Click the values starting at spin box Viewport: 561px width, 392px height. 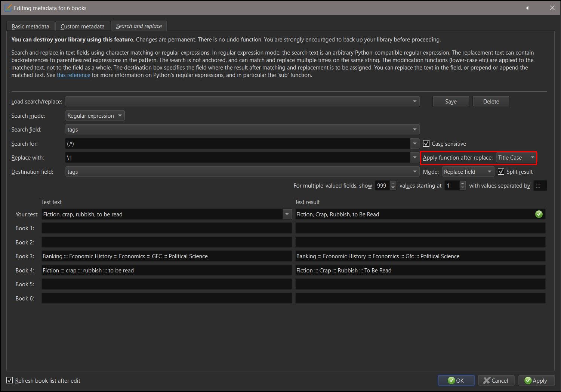(x=455, y=185)
